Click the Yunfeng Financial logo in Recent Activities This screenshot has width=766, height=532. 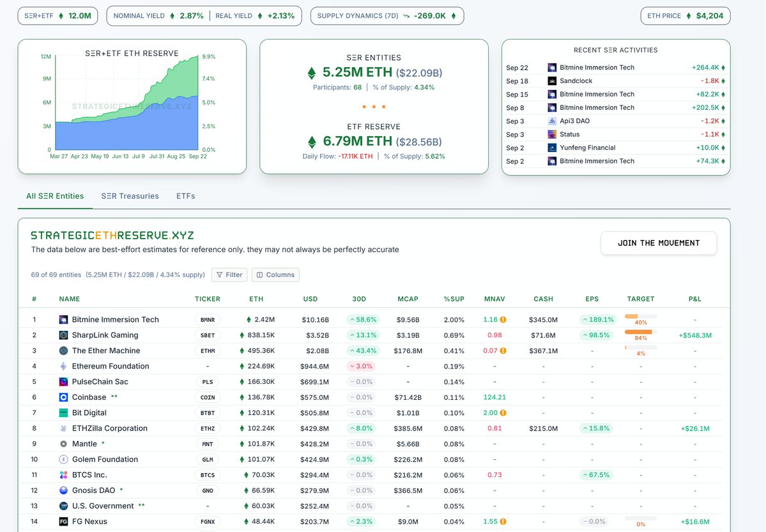point(552,148)
